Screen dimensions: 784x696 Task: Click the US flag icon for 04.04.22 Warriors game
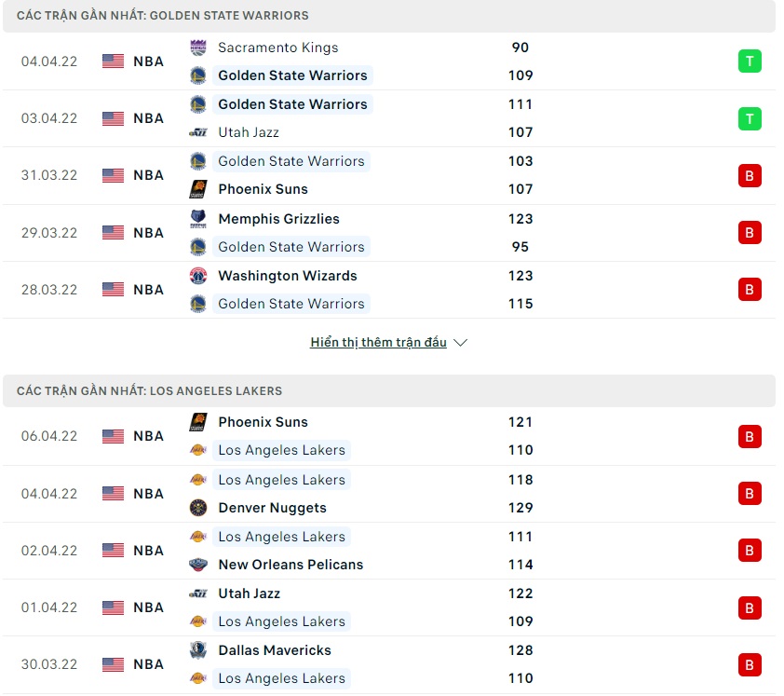[113, 61]
